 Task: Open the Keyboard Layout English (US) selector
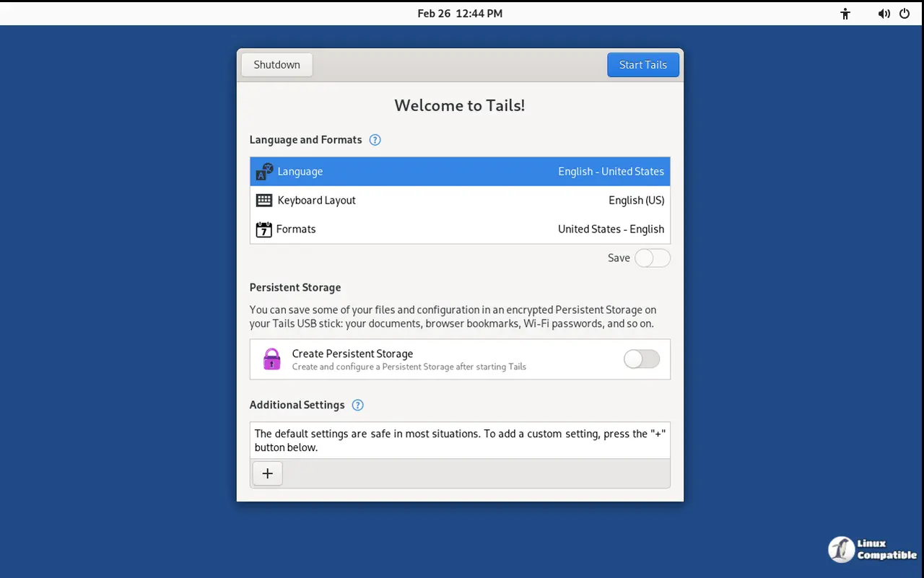point(636,201)
